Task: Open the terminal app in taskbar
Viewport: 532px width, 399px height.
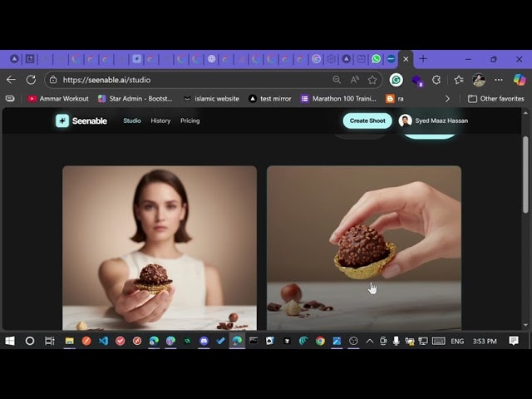Action: point(254,341)
